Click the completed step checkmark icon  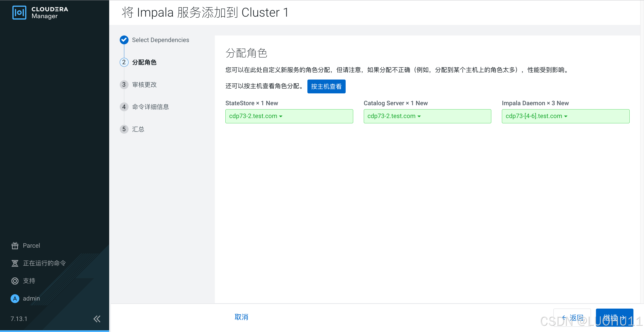(124, 40)
